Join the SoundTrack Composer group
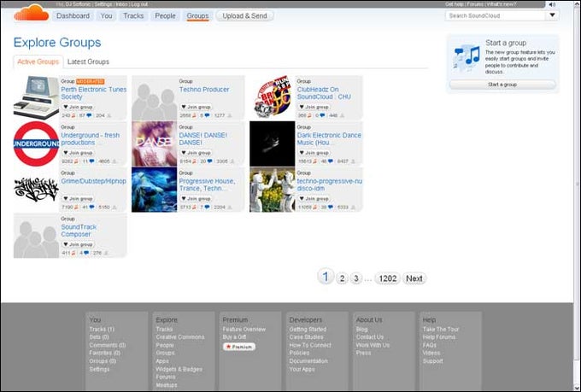The width and height of the screenshot is (581, 392). 78,244
